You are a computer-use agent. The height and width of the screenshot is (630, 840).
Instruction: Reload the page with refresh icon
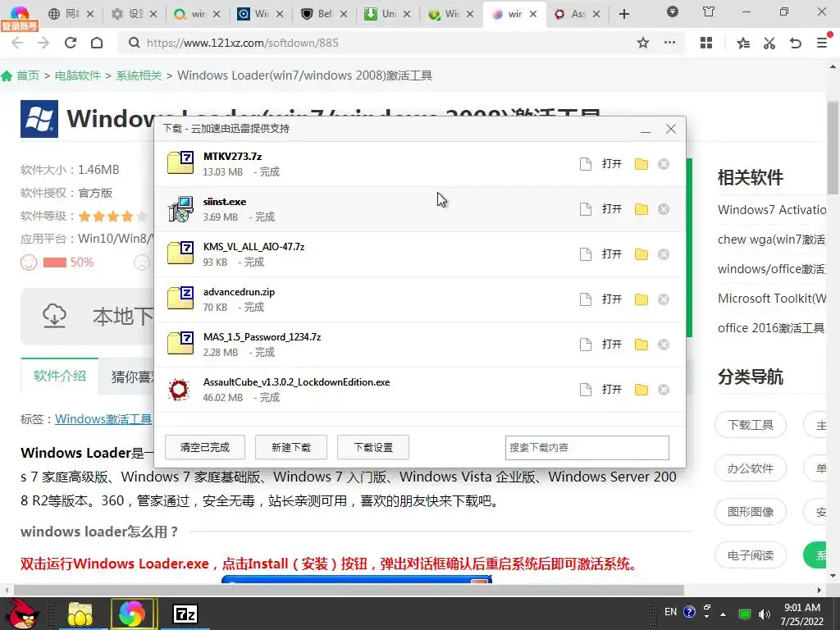click(x=71, y=43)
